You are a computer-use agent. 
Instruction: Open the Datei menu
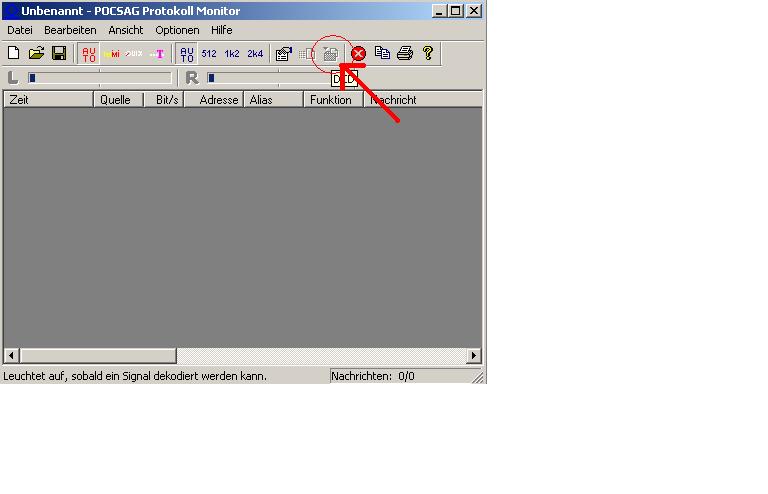pyautogui.click(x=20, y=30)
